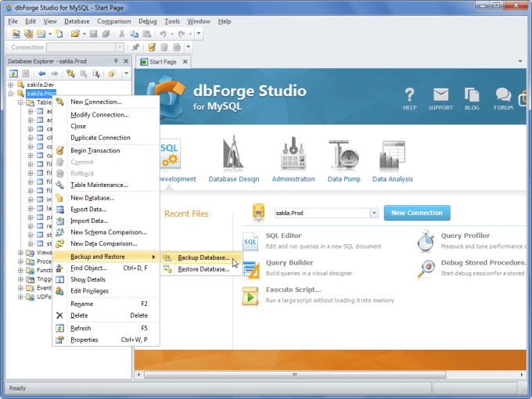Open the SQL Editor link
532x399 pixels.
[x=283, y=235]
